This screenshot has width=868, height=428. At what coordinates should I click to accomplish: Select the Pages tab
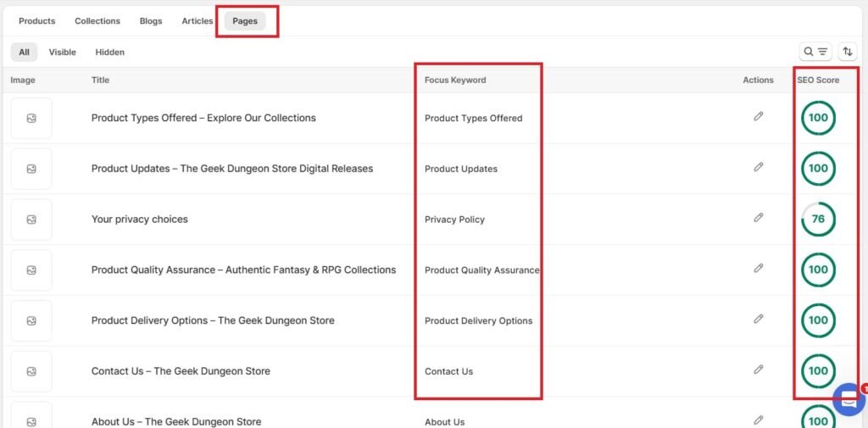(x=245, y=21)
